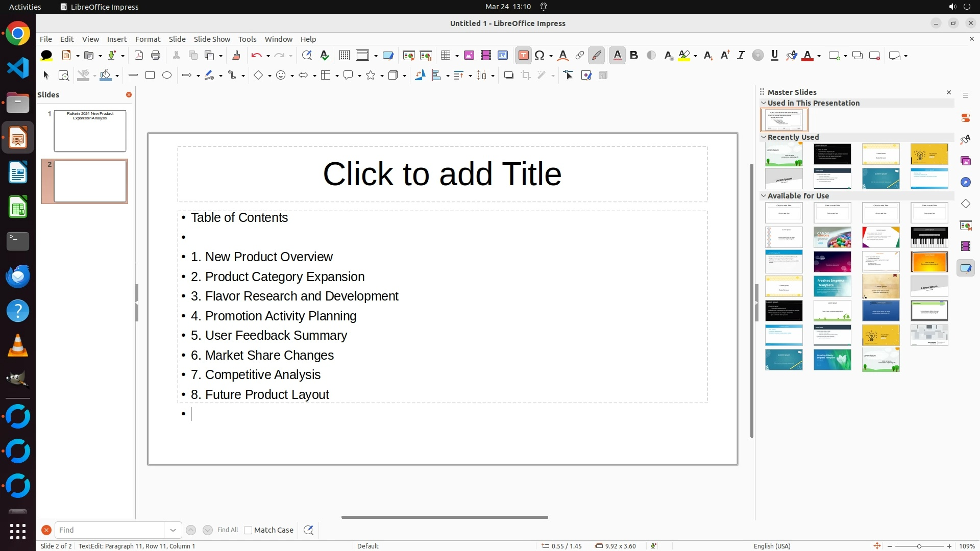
Task: Click the Bold formatting icon
Action: pyautogui.click(x=634, y=56)
